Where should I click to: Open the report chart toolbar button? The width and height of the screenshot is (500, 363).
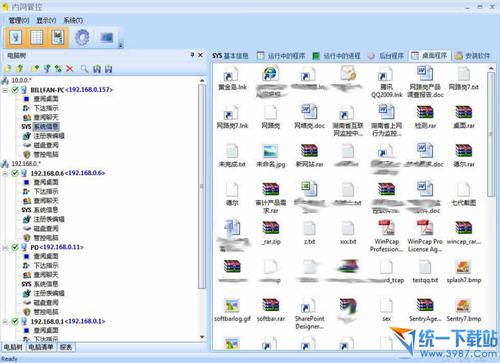click(x=58, y=37)
